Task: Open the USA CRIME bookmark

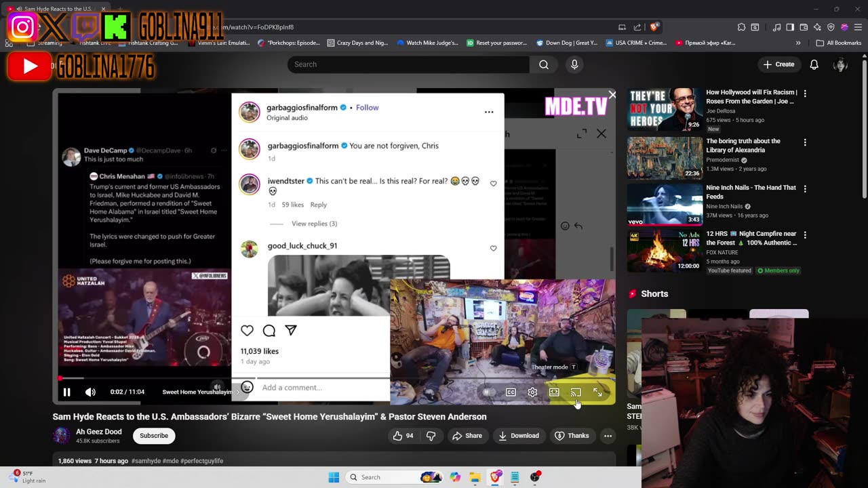Action: 637,43
